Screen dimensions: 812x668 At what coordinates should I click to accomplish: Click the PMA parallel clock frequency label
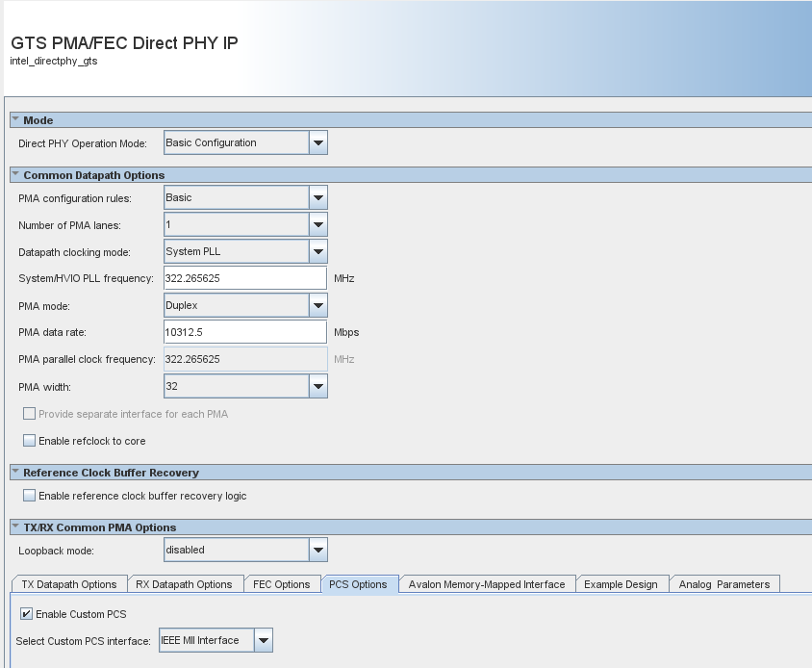pyautogui.click(x=87, y=359)
